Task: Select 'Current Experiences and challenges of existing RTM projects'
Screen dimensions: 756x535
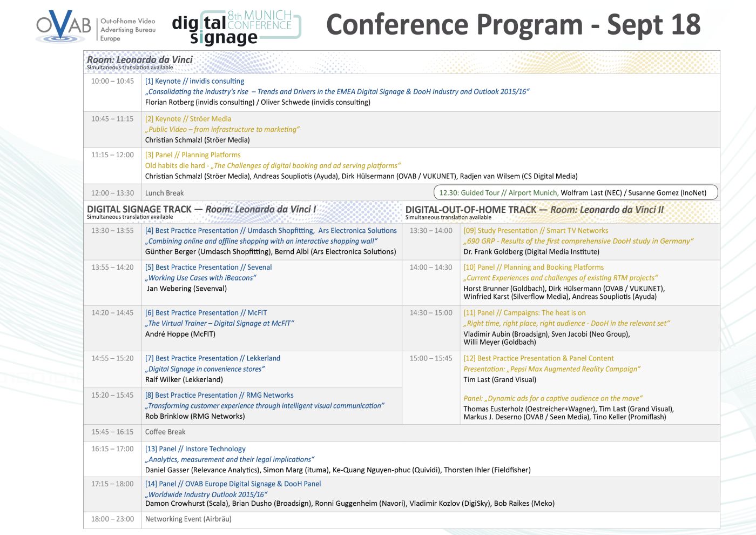Action: [x=561, y=278]
